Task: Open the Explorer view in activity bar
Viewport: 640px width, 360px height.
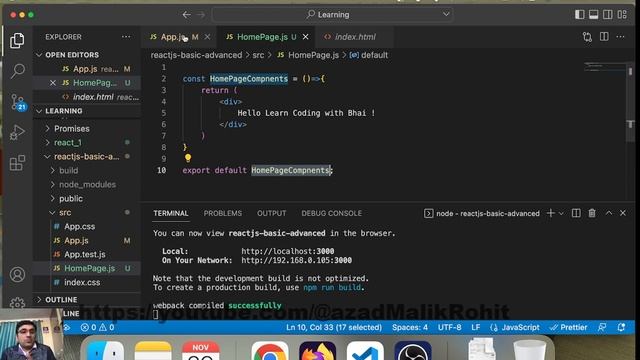Action: 17,40
